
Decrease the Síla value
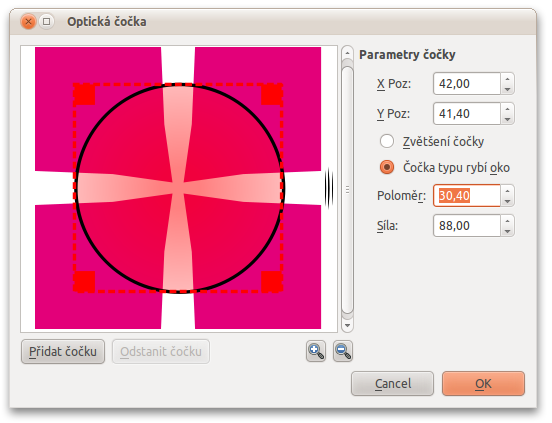pos(507,231)
